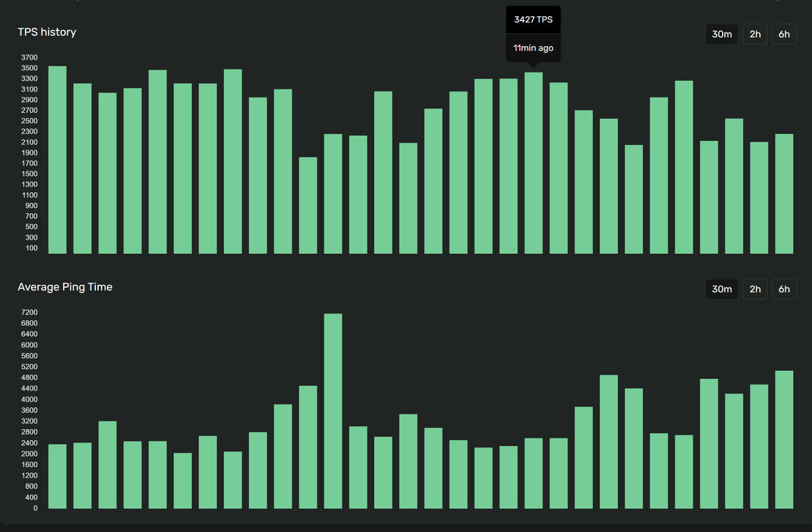Viewport: 812px width, 532px height.
Task: Select 30m range for Average Ping Time
Action: tap(722, 289)
